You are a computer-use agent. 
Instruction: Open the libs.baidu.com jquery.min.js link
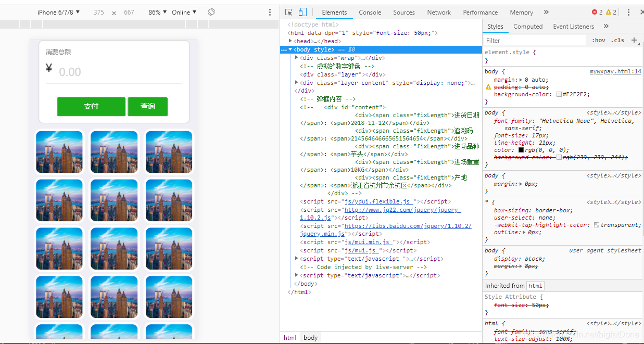(x=386, y=230)
